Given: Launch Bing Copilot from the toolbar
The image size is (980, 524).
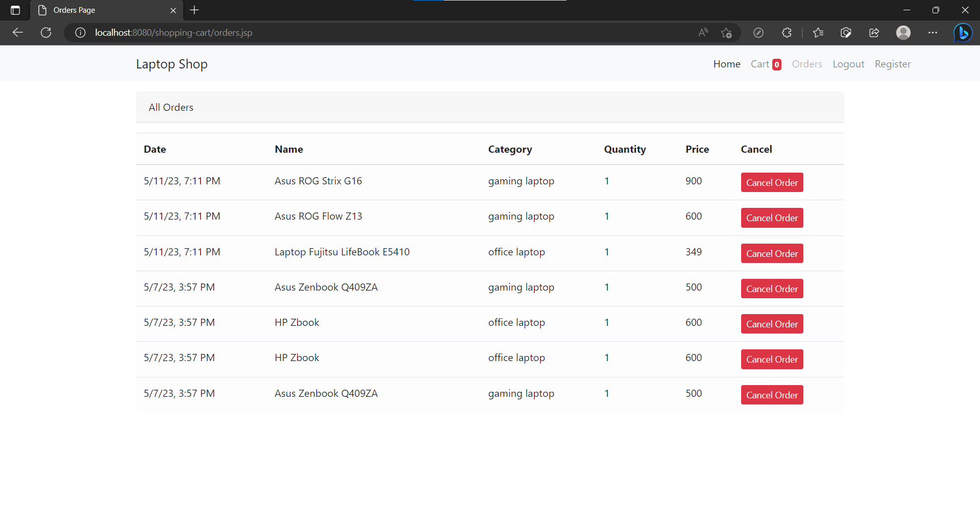Looking at the screenshot, I should click(963, 33).
